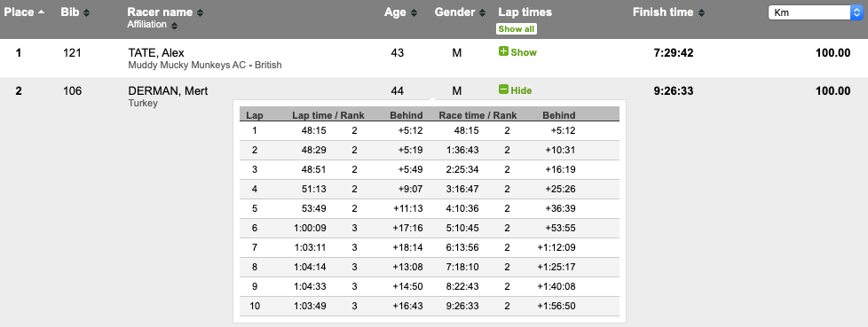Click lap 10 row in lap table
Image resolution: width=868 pixels, height=327 pixels.
point(429,306)
